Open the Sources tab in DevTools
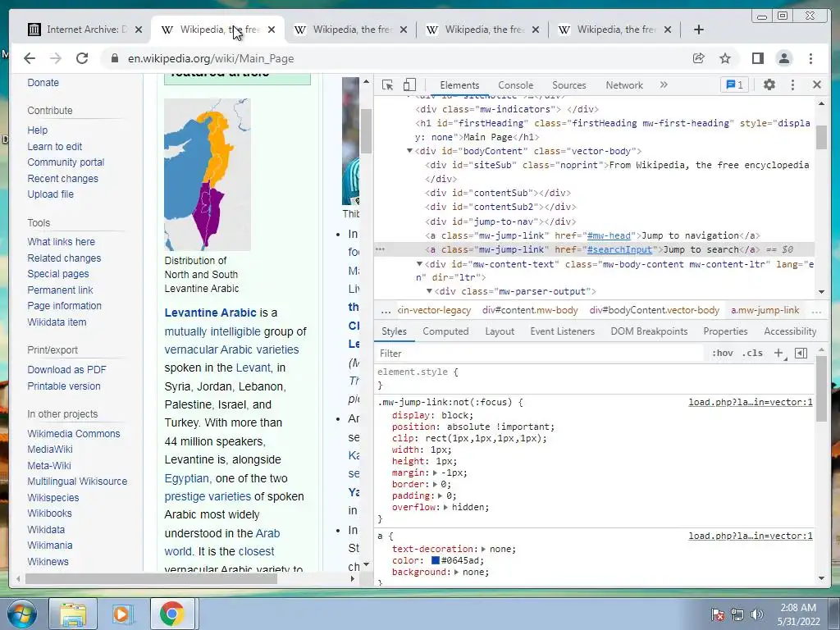The height and width of the screenshot is (630, 840). pyautogui.click(x=569, y=84)
